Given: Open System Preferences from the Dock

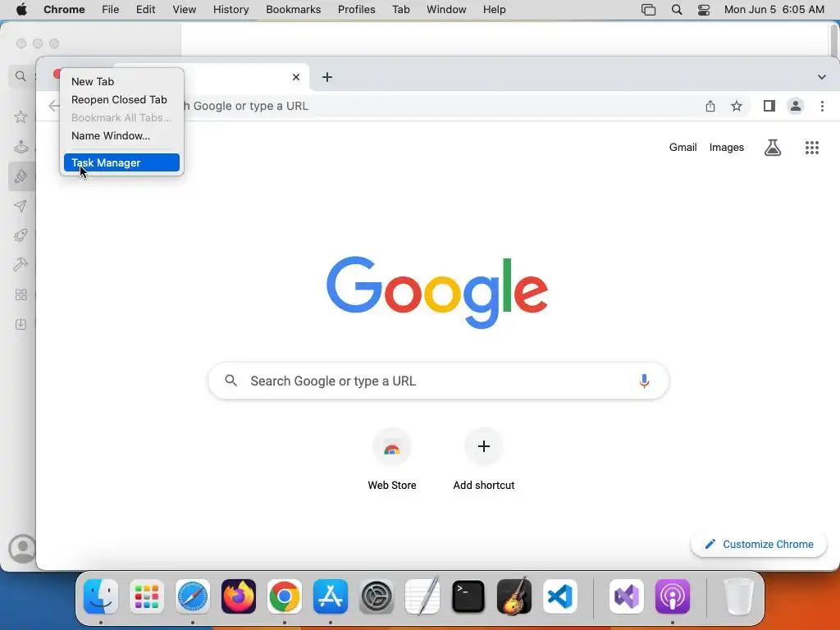Looking at the screenshot, I should [376, 596].
